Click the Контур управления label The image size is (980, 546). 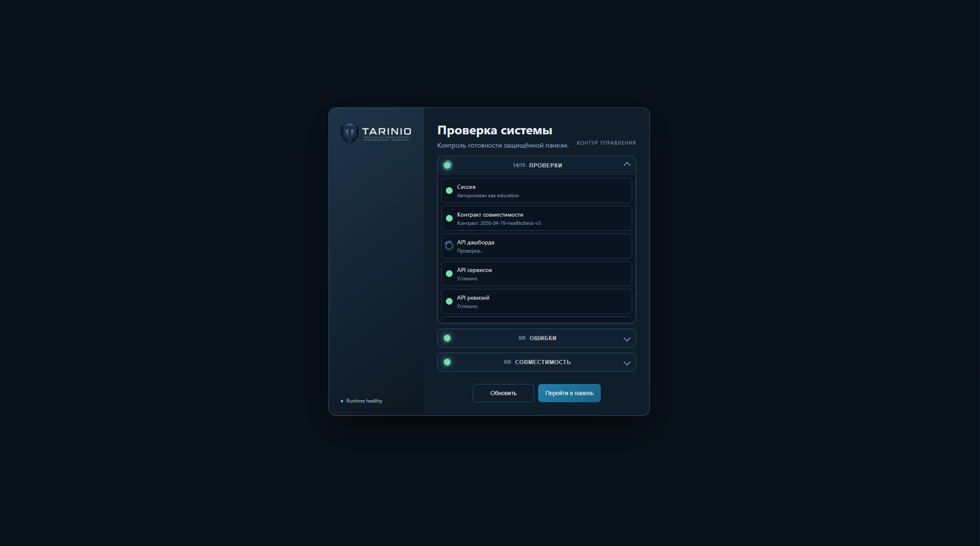point(606,143)
